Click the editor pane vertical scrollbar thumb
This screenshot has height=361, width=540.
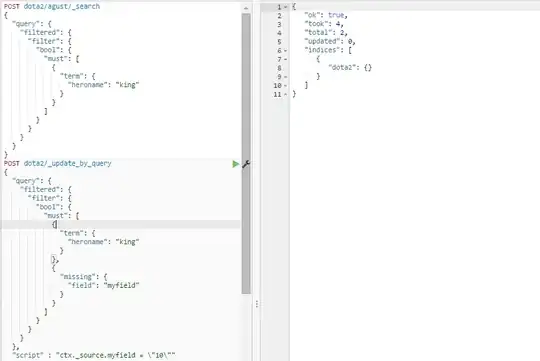coord(246,153)
